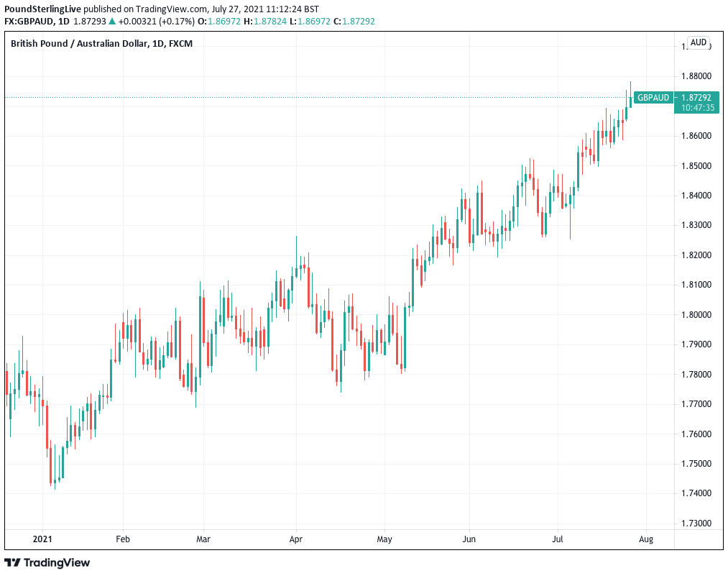This screenshot has width=728, height=576.
Task: Click the PoundSterlingLive publisher name
Action: (42, 9)
